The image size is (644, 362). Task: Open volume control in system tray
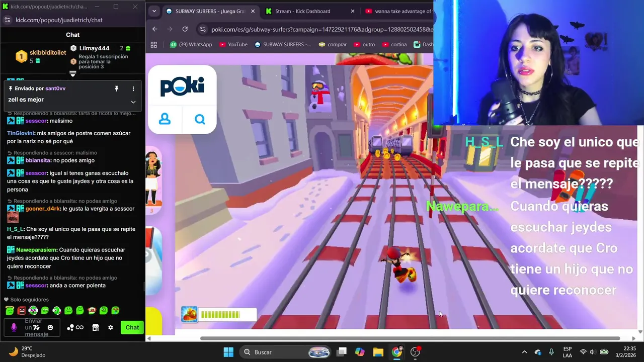point(592,352)
